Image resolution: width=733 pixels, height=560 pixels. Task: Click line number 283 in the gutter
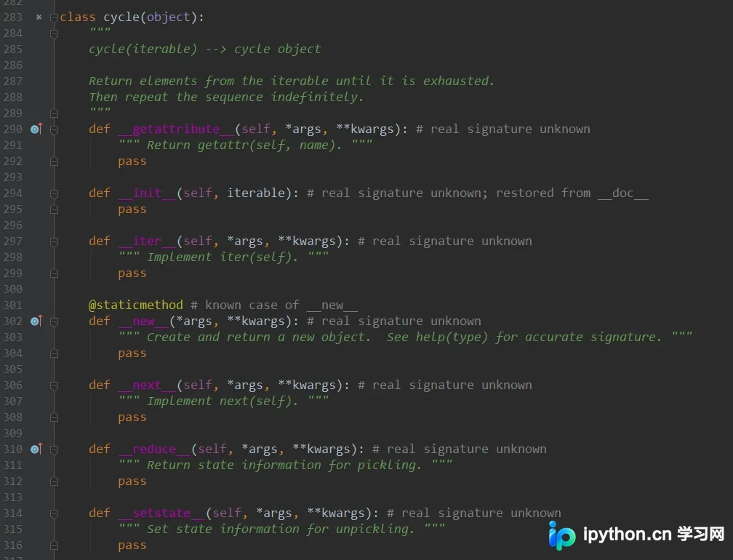[12, 17]
